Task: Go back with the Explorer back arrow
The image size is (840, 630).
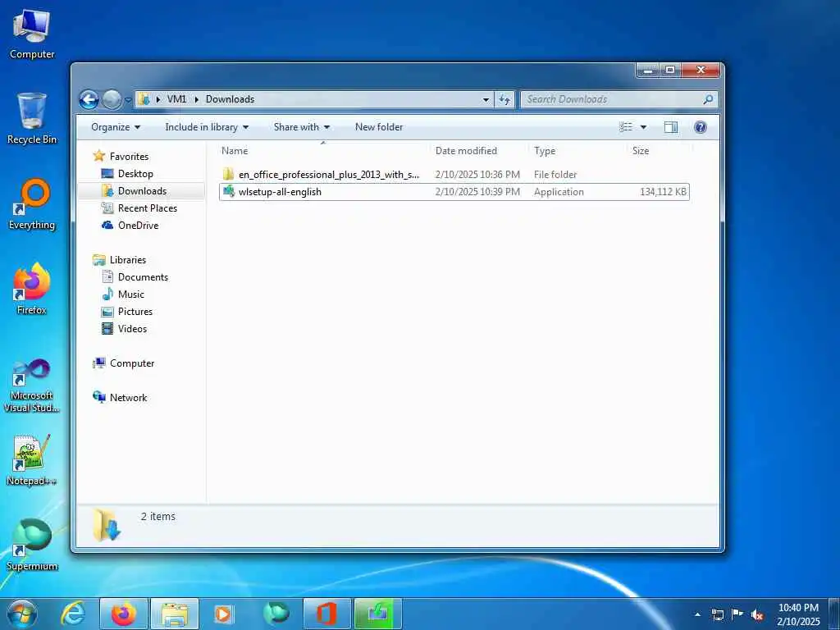Action: point(89,99)
